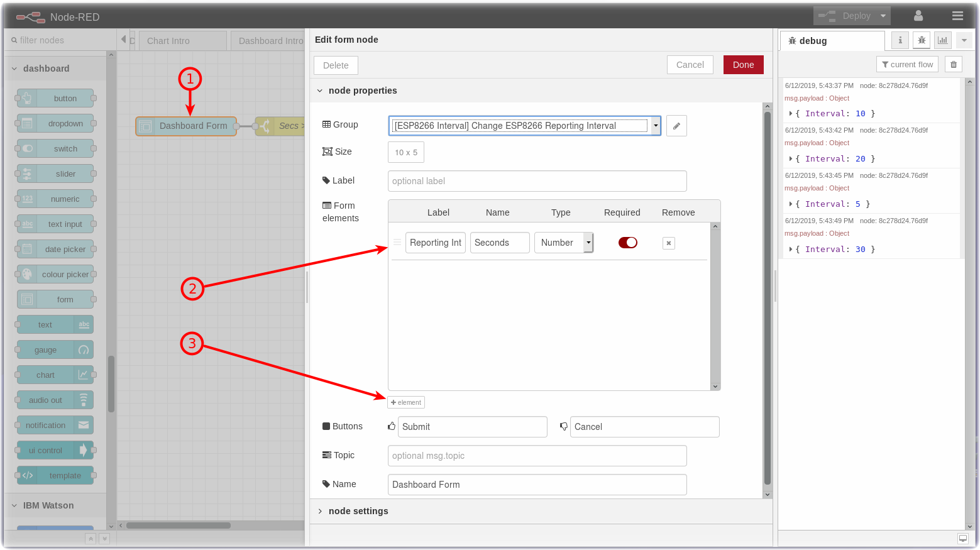Click the Reporting Int label field
Screen dimensions: 980x550
click(x=436, y=243)
